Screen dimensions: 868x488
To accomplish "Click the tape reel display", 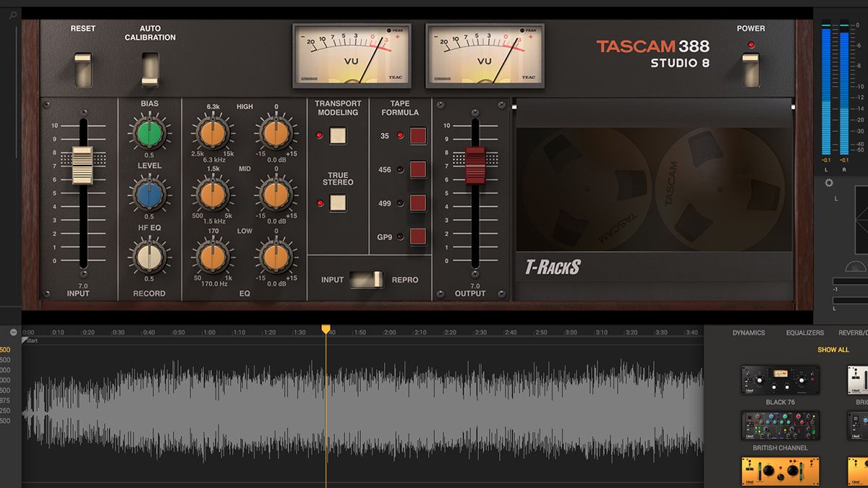I will (x=653, y=189).
